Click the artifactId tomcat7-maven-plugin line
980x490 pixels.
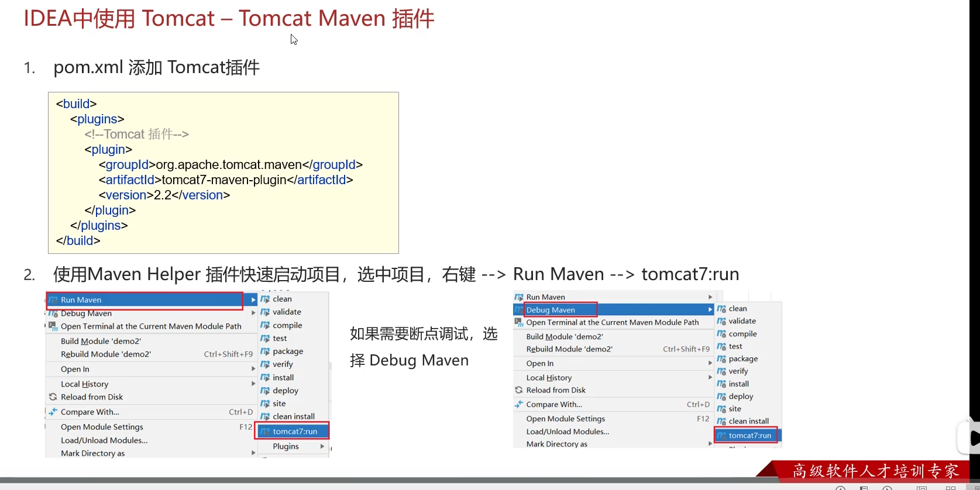click(226, 180)
